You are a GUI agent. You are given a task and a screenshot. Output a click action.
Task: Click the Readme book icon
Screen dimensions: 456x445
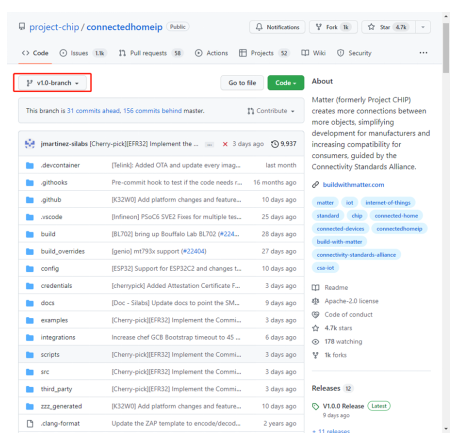(315, 288)
